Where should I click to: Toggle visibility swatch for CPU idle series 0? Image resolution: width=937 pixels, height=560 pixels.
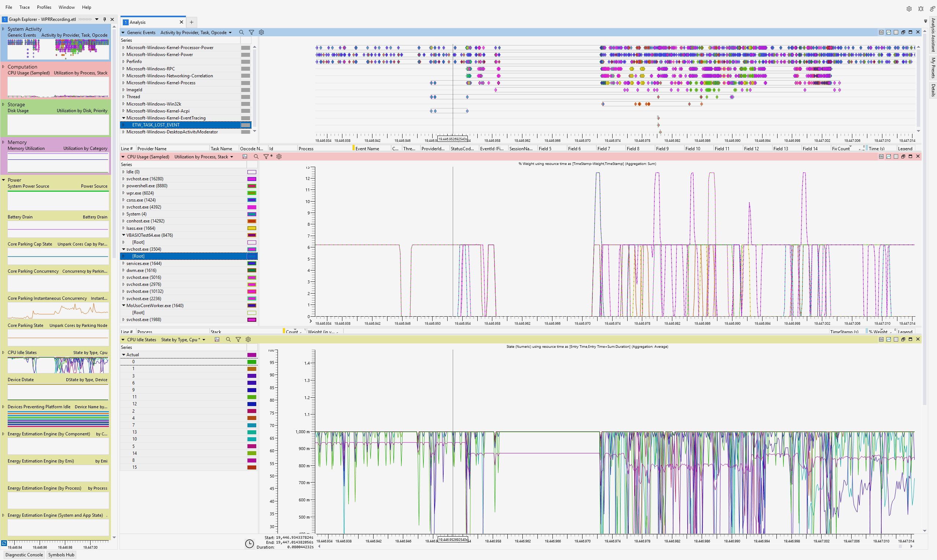pyautogui.click(x=252, y=362)
